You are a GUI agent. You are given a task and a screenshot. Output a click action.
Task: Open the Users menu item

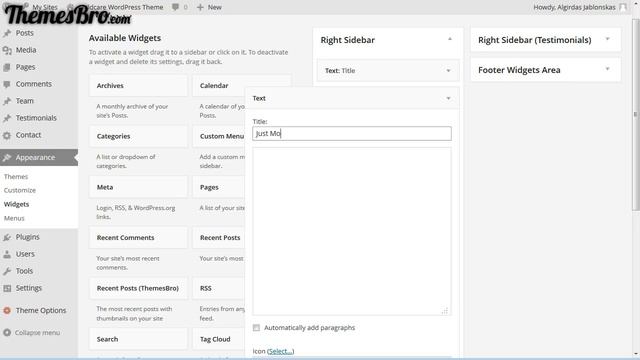(25, 254)
